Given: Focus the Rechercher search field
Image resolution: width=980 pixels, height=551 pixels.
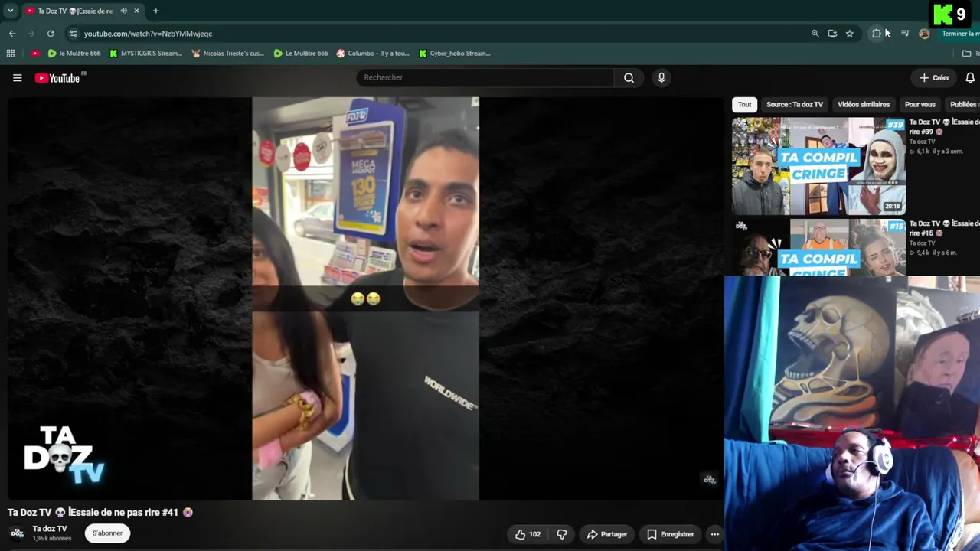Looking at the screenshot, I should pos(485,77).
